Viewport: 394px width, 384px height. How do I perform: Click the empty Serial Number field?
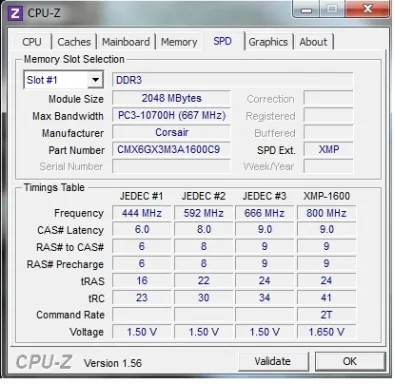coord(171,166)
